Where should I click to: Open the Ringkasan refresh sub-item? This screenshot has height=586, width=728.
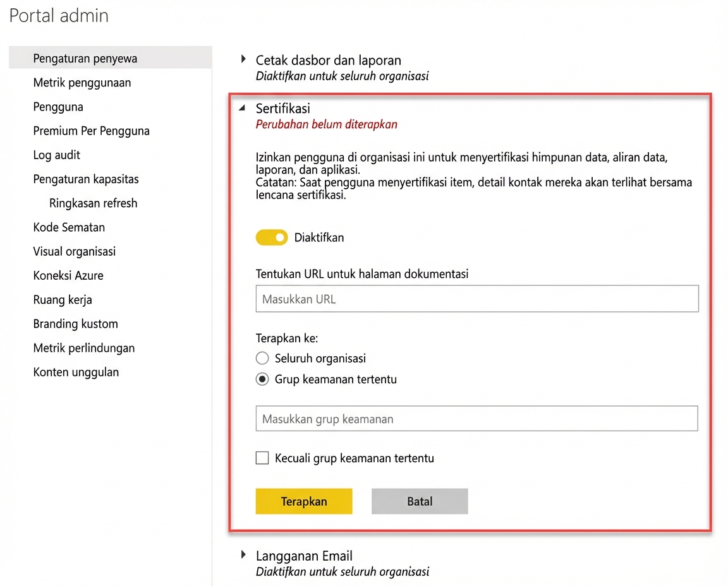pos(93,203)
